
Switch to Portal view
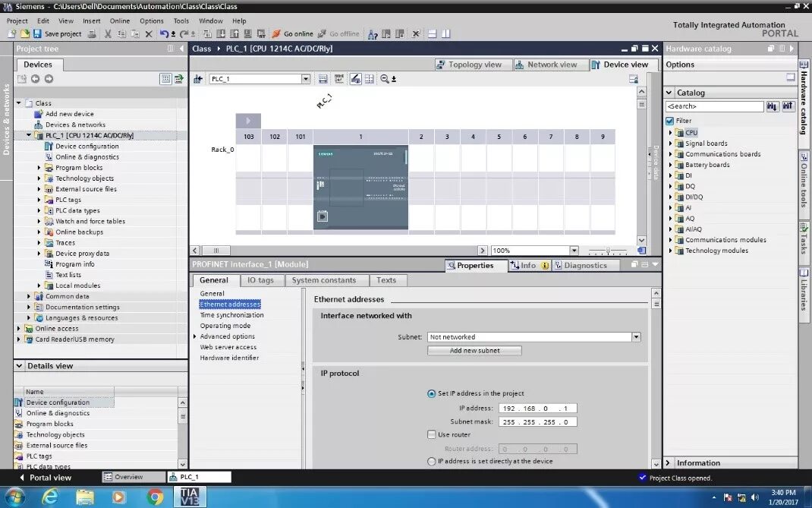coord(45,478)
